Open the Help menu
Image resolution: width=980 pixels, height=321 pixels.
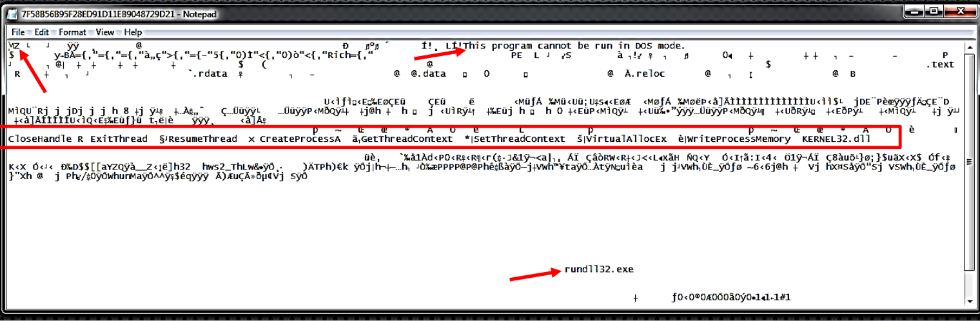pos(133,32)
